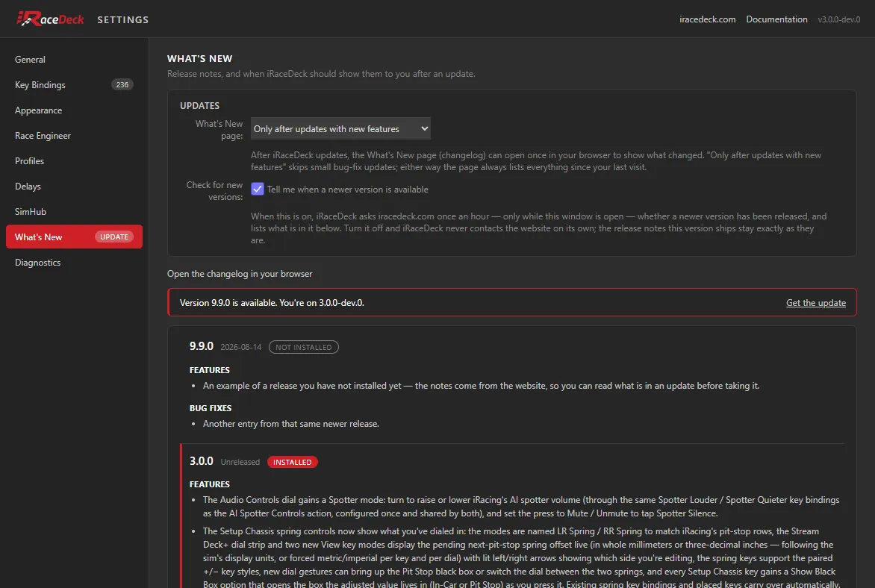Visit iracedeck.com link in header
Viewport: 875px width, 588px height.
(x=707, y=19)
